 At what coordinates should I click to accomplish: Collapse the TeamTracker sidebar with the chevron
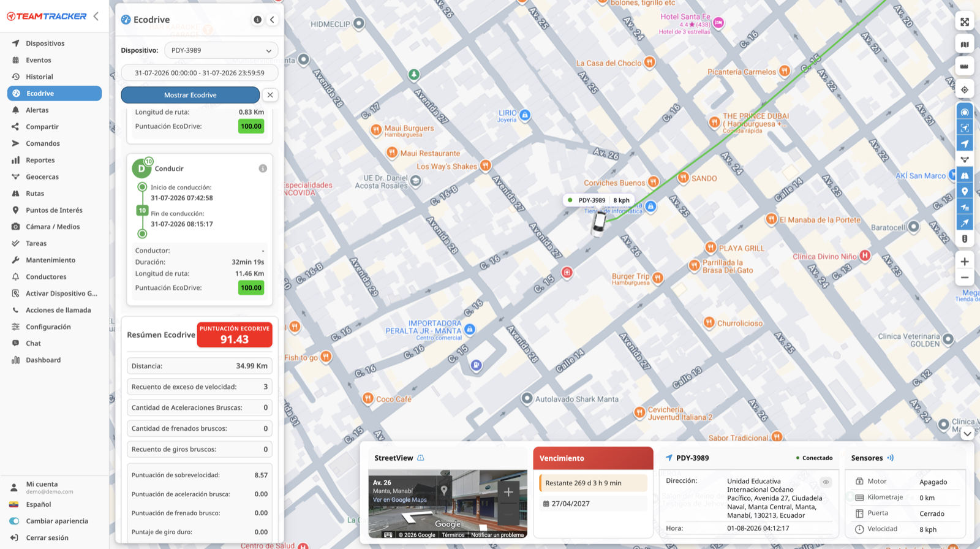[96, 17]
